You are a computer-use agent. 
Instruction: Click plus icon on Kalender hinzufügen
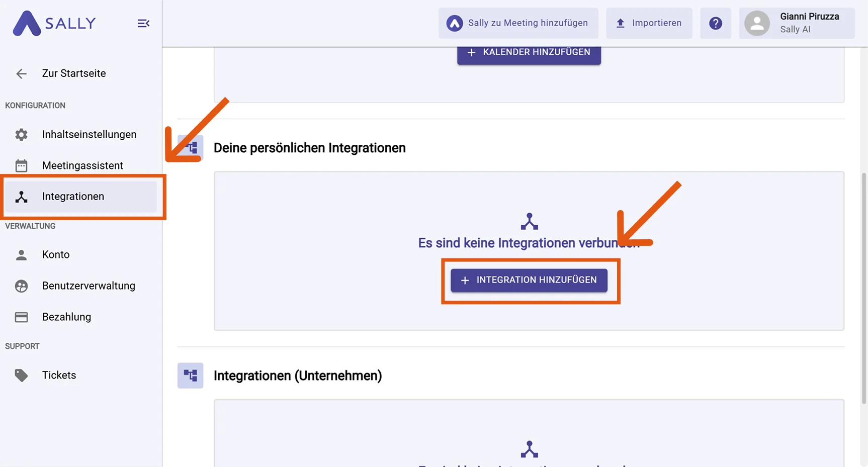coord(471,52)
